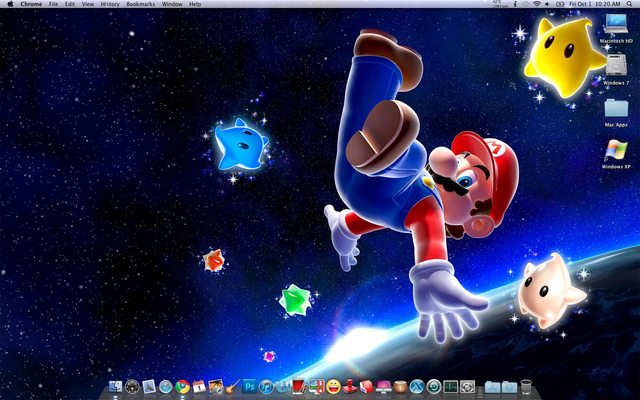640x400 pixels.
Task: Open the Window menu
Action: tap(172, 4)
